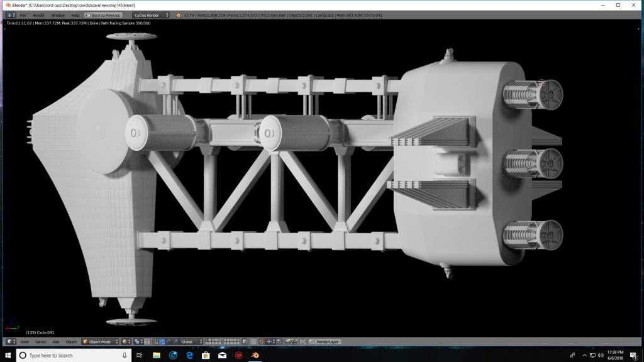
Task: Enable the first scene layer toggle
Action: pyautogui.click(x=206, y=339)
